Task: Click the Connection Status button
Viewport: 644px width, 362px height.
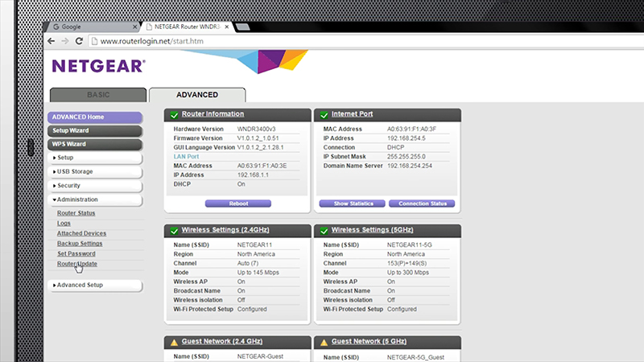Action: click(x=422, y=204)
